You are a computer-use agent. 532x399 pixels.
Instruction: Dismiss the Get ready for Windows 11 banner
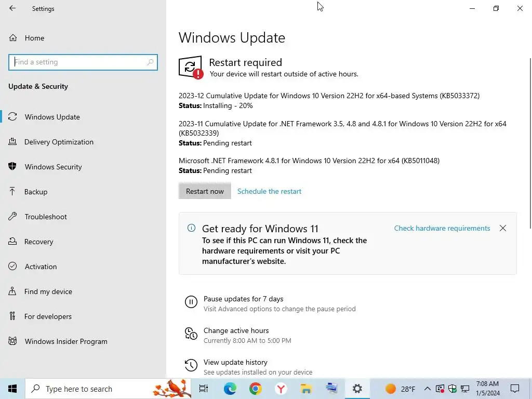[x=503, y=229]
